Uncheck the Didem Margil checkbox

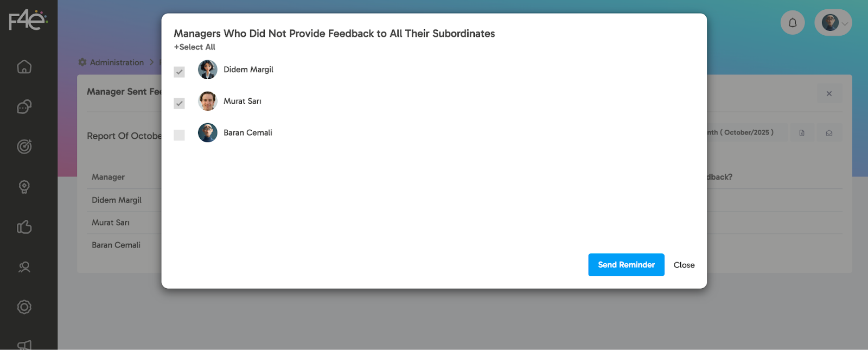(179, 72)
